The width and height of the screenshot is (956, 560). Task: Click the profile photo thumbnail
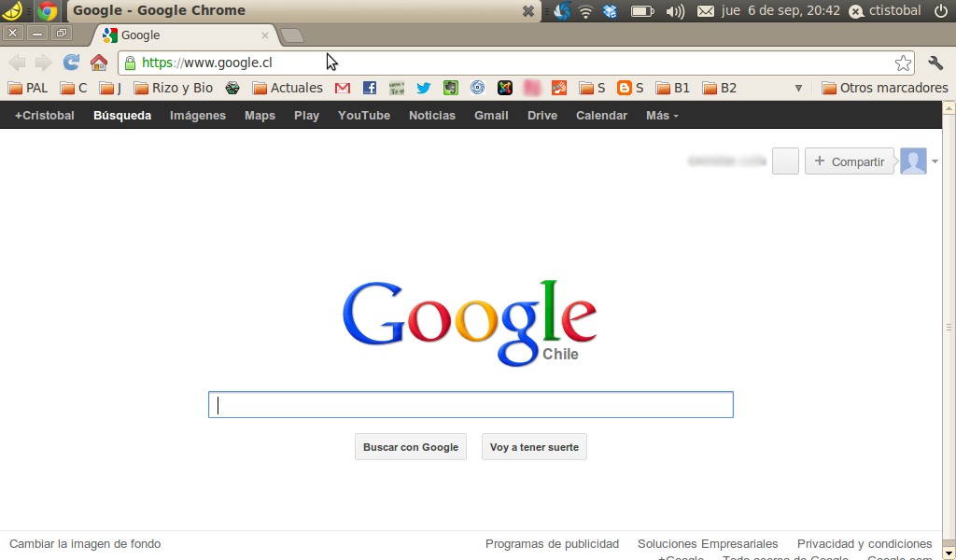click(913, 161)
